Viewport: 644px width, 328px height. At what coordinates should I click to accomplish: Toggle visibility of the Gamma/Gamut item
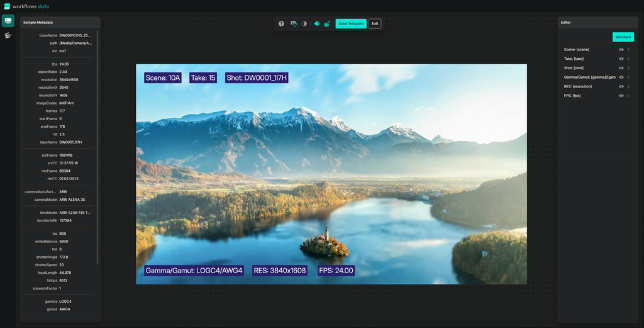point(621,77)
